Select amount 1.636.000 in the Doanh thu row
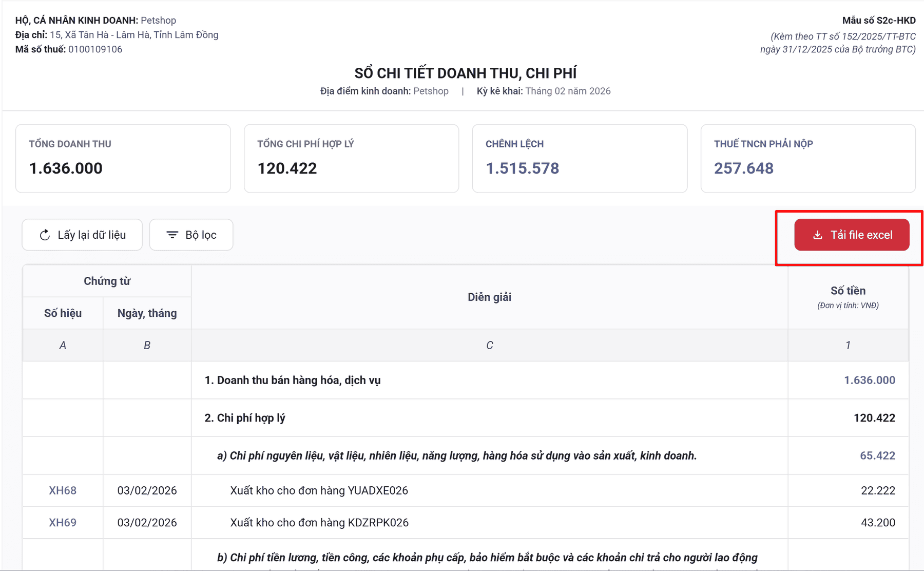 pyautogui.click(x=870, y=380)
